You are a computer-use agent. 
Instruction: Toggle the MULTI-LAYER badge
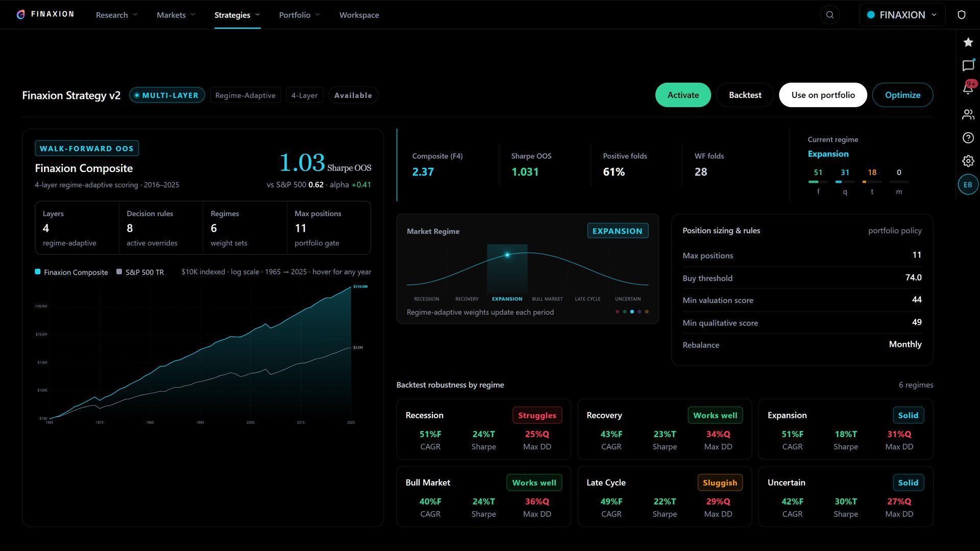click(x=167, y=95)
